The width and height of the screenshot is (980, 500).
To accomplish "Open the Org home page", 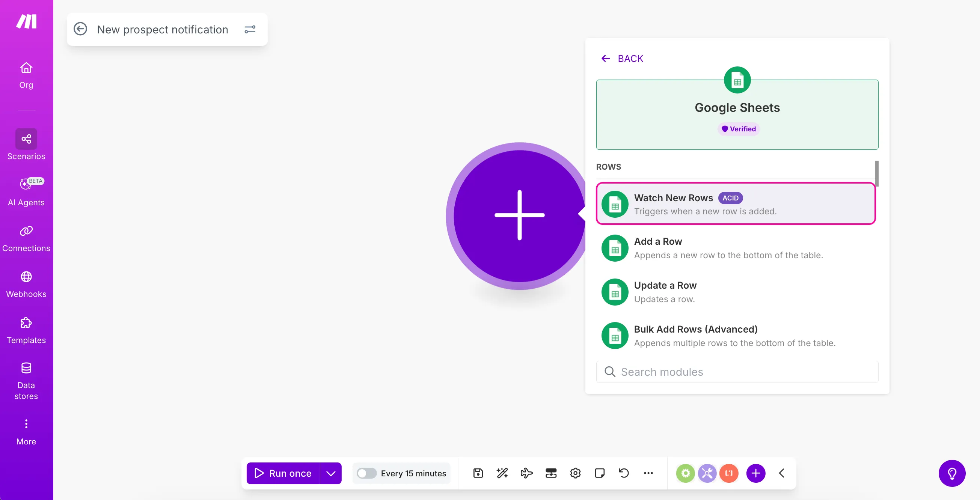I will click(x=26, y=75).
